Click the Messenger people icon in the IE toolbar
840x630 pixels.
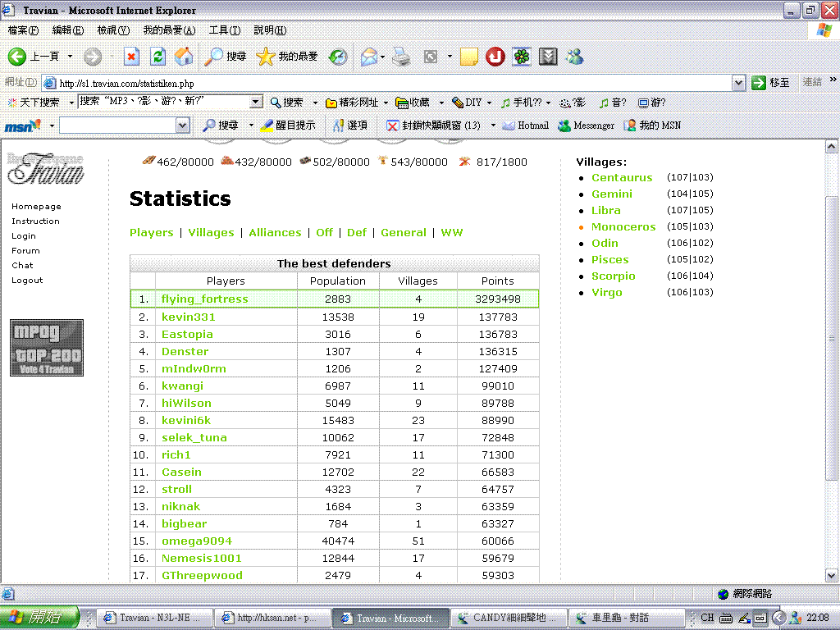tap(575, 57)
